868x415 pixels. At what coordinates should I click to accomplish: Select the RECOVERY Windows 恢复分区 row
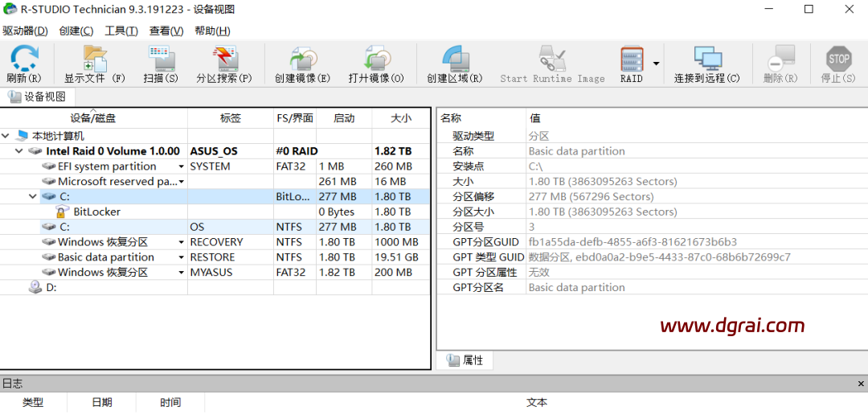point(103,242)
